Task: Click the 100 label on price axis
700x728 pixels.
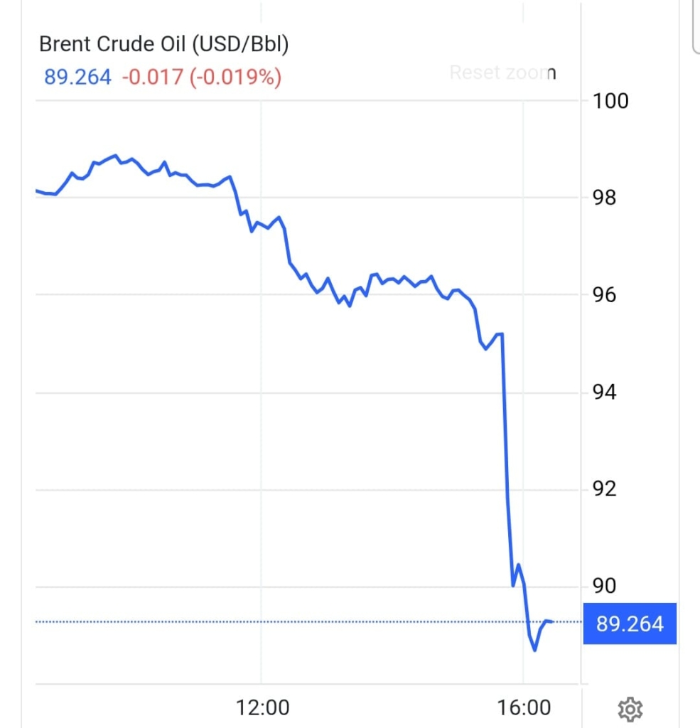Action: click(x=610, y=101)
